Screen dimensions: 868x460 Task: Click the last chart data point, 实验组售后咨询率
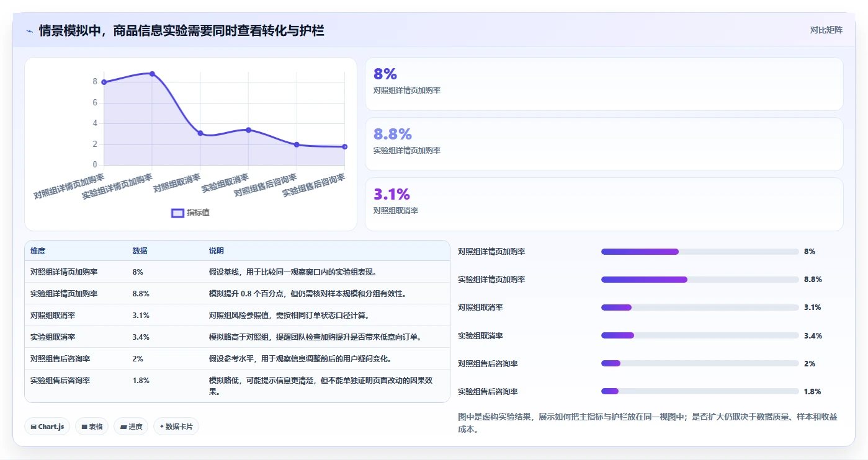(344, 146)
